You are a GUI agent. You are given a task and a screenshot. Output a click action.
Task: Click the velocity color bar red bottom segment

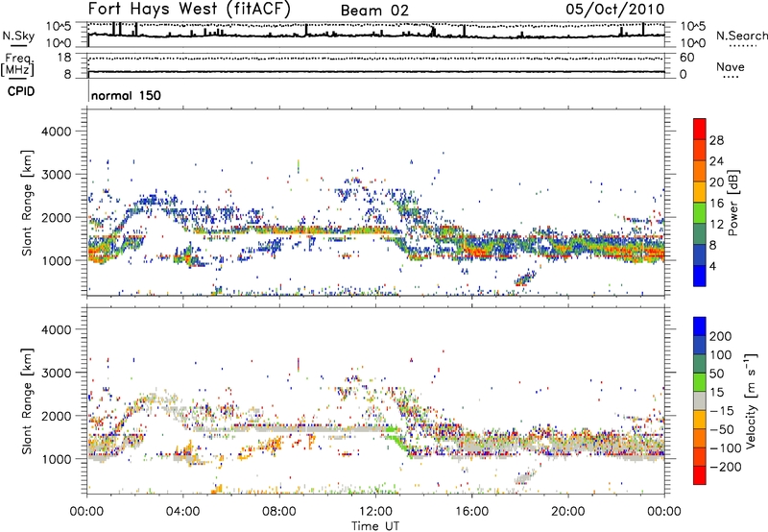click(x=700, y=475)
